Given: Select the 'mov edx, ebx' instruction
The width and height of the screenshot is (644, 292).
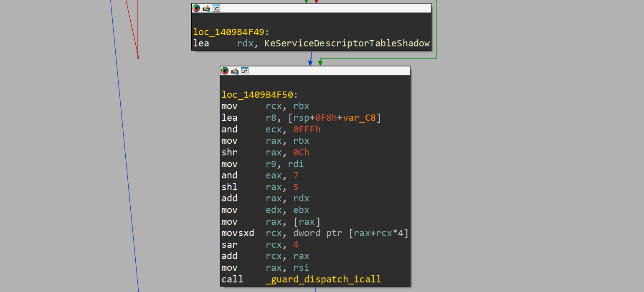Looking at the screenshot, I should tap(266, 210).
